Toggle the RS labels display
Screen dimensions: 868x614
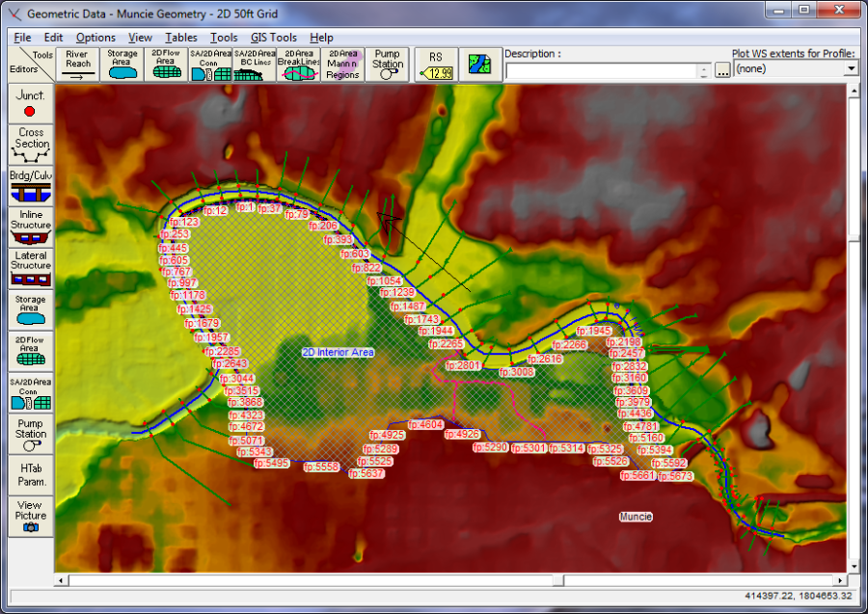point(435,63)
